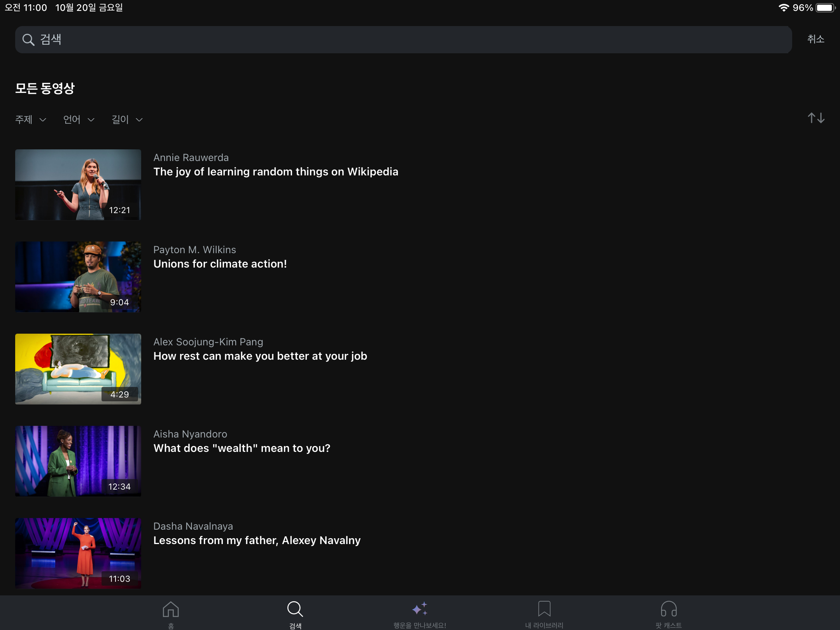840x630 pixels.
Task: Open the sparkle 'surprise me' icon
Action: pos(420,609)
